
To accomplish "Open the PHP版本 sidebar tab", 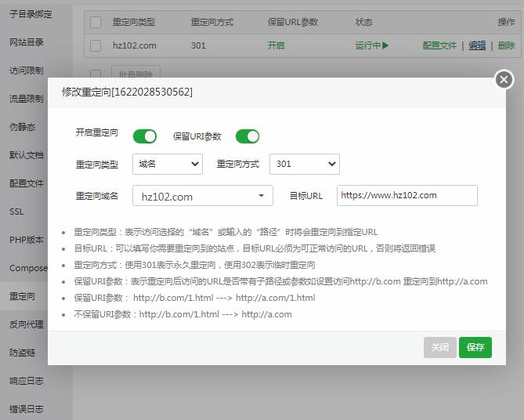I will point(27,240).
